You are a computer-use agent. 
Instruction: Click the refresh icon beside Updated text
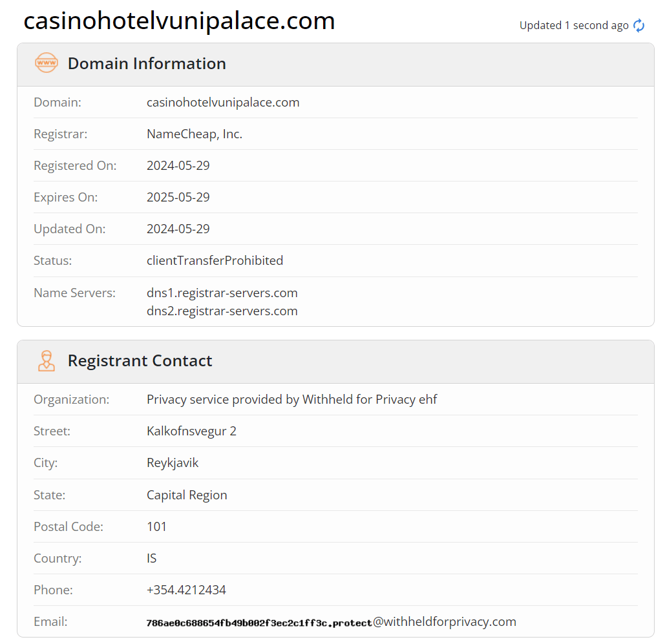(x=639, y=26)
